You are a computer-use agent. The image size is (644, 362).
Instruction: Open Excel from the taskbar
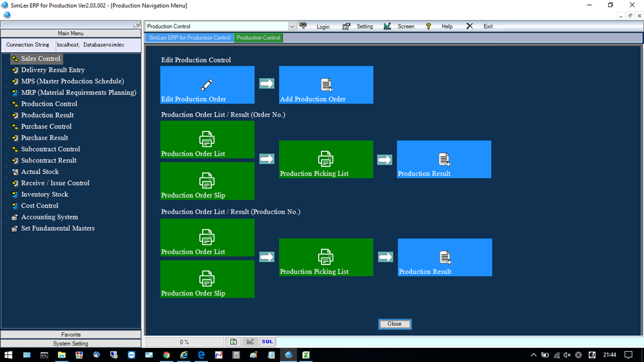coord(306,355)
